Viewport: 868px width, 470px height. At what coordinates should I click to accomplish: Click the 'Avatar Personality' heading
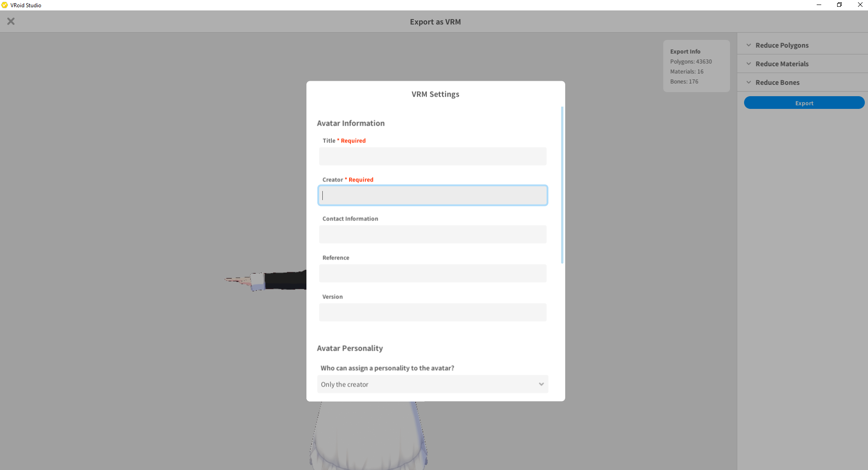350,348
